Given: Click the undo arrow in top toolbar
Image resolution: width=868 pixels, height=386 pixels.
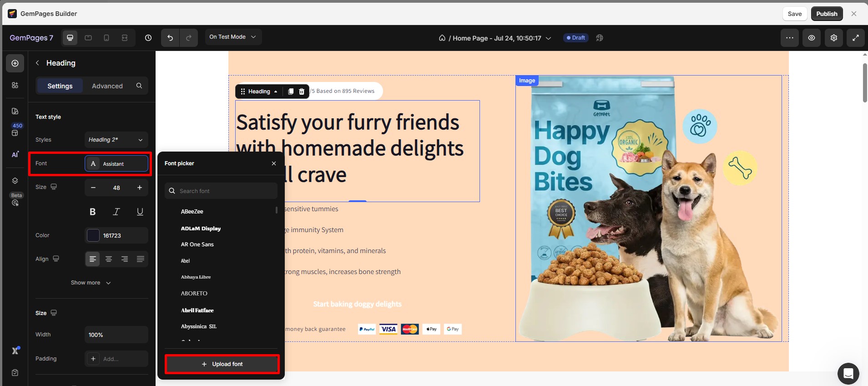Looking at the screenshot, I should [x=170, y=38].
